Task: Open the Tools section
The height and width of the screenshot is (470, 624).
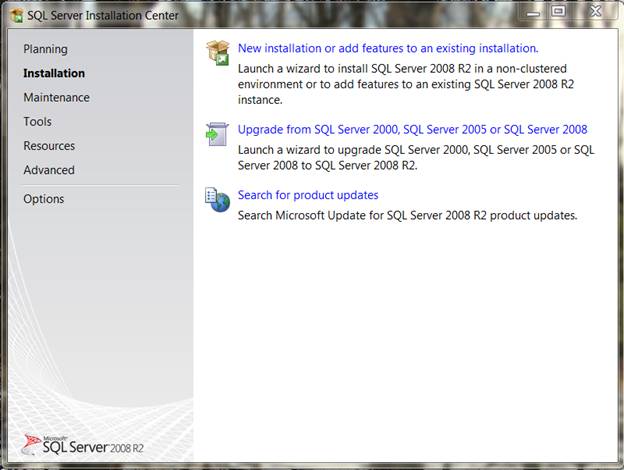Action: tap(37, 122)
